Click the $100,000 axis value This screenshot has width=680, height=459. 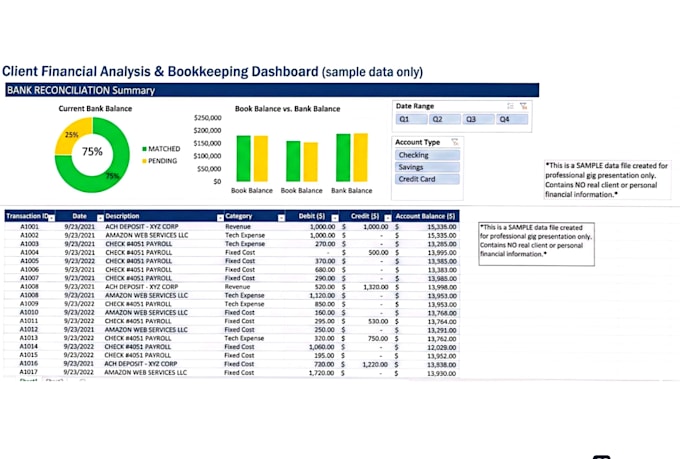[x=208, y=156]
